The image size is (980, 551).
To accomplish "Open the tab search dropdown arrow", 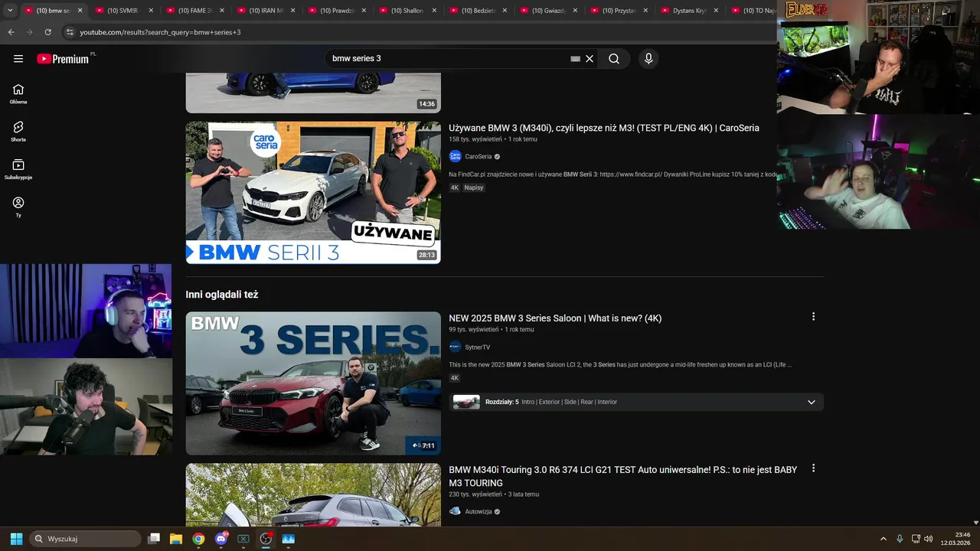I will point(10,11).
